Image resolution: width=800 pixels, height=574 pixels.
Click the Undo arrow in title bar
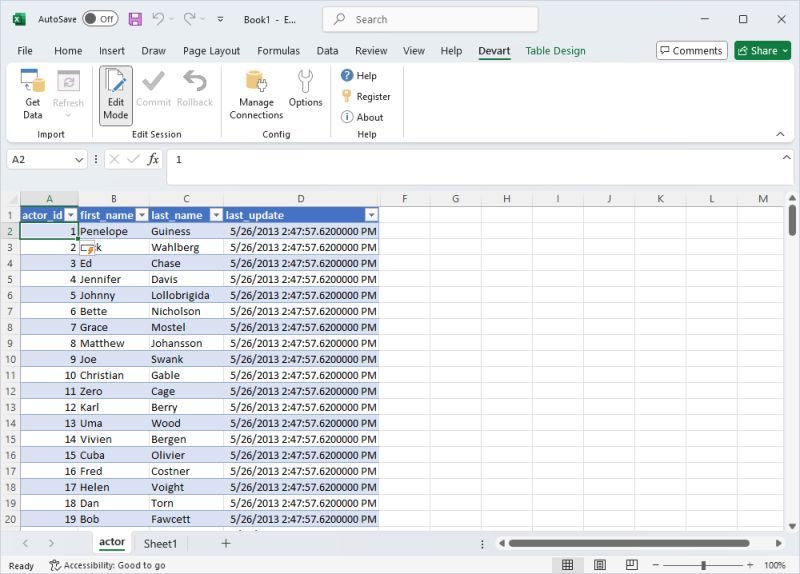click(x=158, y=19)
